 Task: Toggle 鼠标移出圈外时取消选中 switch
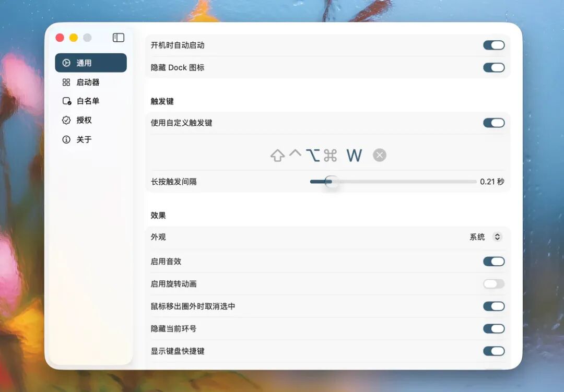(494, 306)
